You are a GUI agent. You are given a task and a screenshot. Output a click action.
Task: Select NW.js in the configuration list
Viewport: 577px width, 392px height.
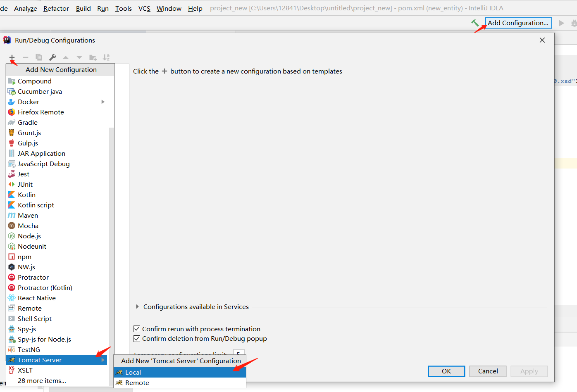[57, 267]
